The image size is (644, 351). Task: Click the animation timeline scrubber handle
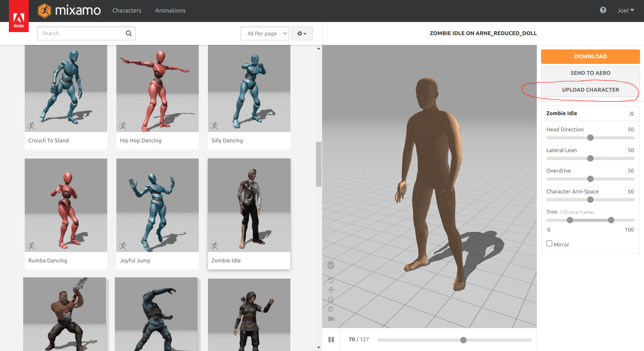[463, 340]
